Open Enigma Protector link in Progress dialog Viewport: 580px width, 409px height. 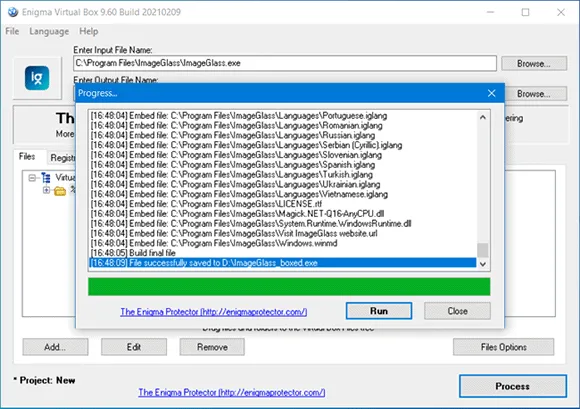(x=214, y=312)
